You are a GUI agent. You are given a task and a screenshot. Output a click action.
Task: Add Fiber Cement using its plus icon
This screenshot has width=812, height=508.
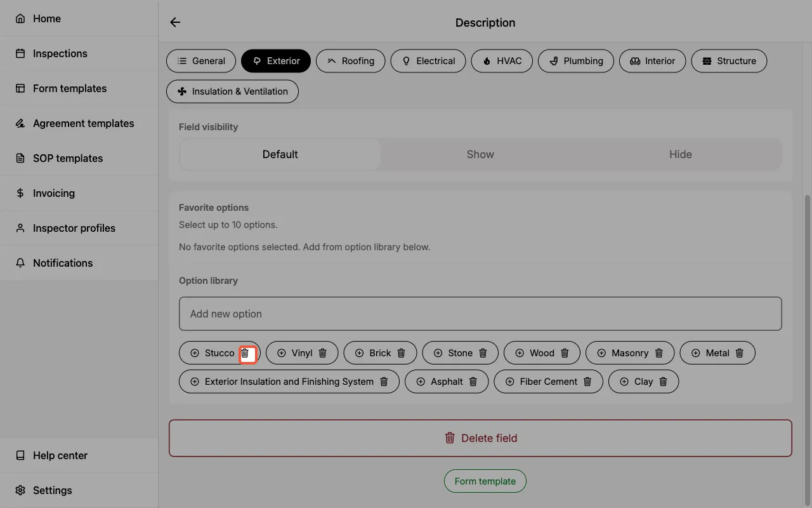click(x=510, y=381)
